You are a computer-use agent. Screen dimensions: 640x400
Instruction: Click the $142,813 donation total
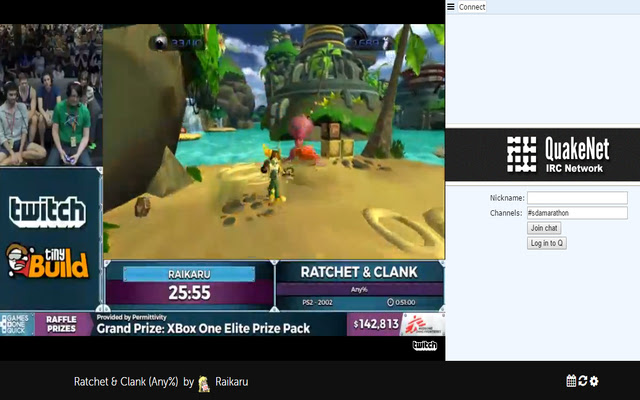[x=376, y=324]
